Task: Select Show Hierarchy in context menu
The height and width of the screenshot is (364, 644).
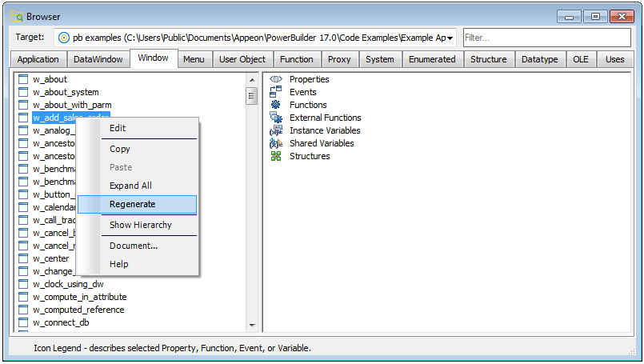Action: [x=141, y=225]
